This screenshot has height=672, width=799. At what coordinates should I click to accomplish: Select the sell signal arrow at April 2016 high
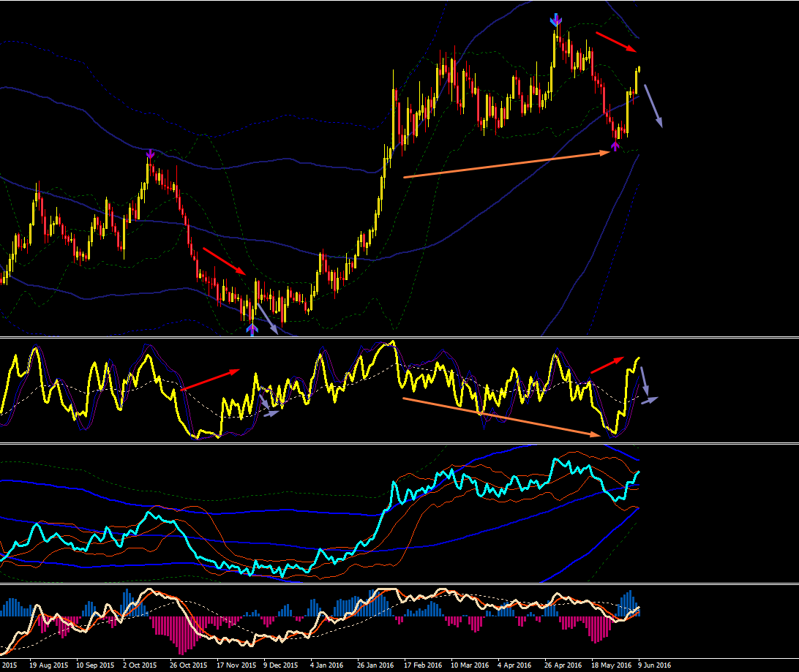click(x=556, y=20)
